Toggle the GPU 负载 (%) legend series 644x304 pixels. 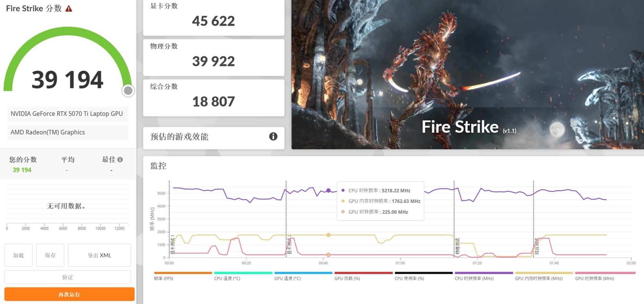pyautogui.click(x=364, y=276)
